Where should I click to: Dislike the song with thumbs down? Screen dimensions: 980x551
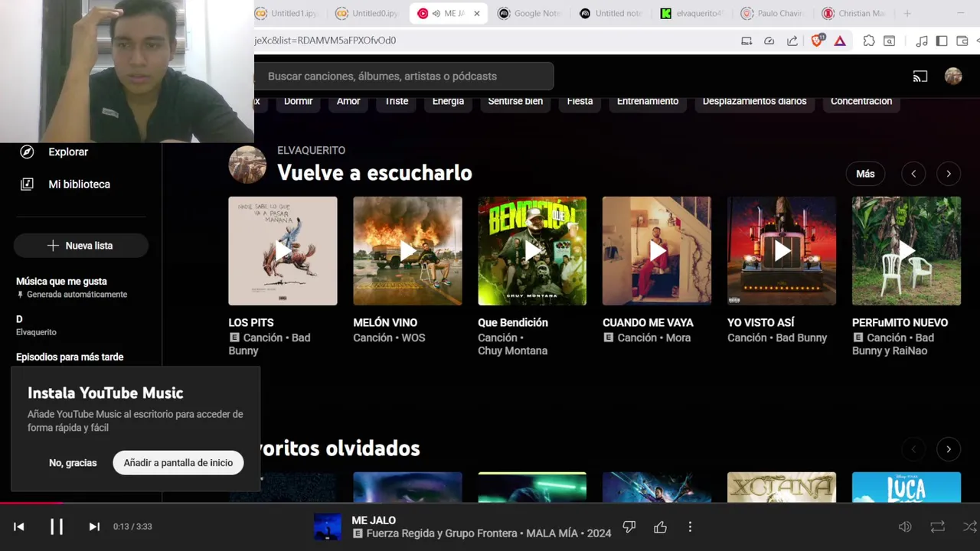629,527
